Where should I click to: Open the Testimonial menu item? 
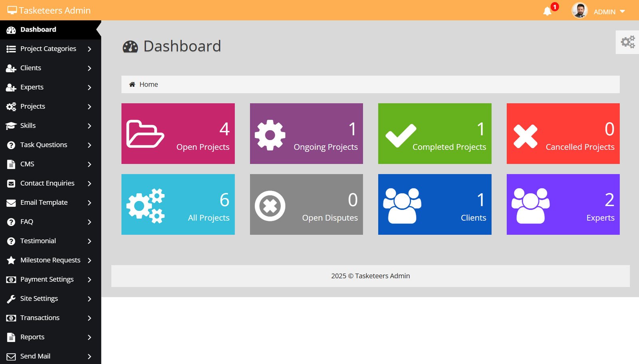[x=50, y=241]
